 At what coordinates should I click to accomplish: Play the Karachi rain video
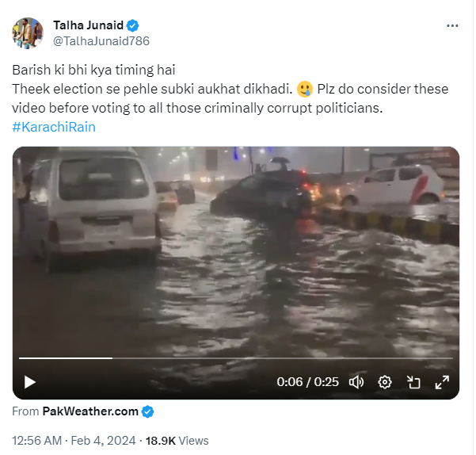30,382
